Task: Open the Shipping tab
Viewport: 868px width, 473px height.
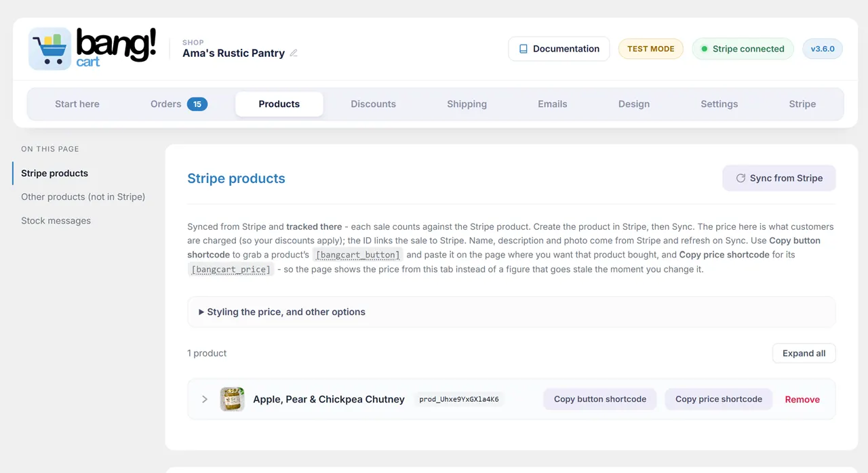Action: pyautogui.click(x=467, y=104)
